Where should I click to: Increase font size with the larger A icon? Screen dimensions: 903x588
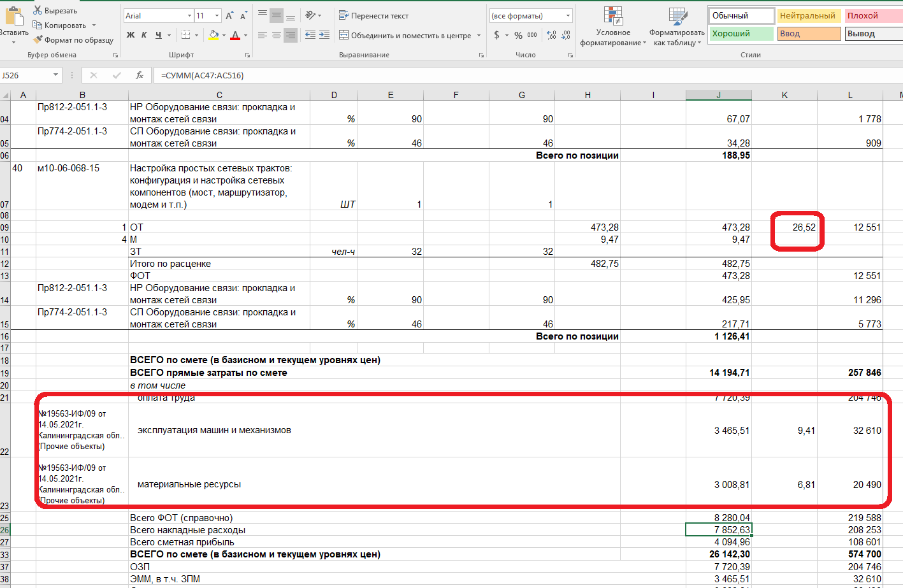[229, 15]
